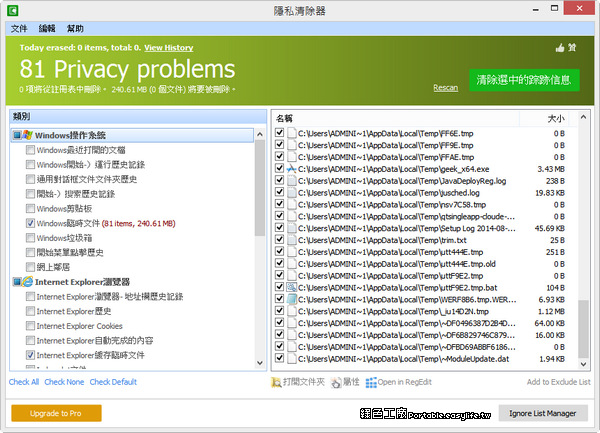Click the green 清除選中的踪跡信息 button
This screenshot has height=433, width=600.
[524, 80]
